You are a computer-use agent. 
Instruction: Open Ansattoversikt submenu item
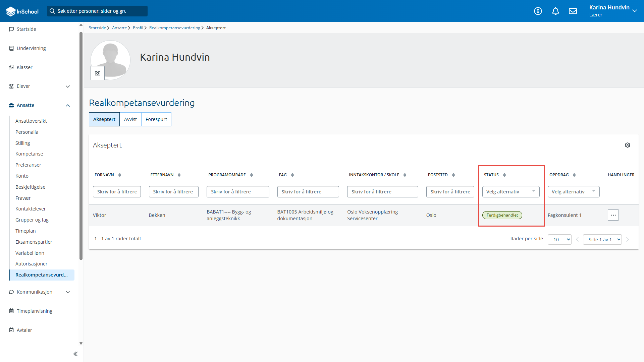tap(31, 121)
